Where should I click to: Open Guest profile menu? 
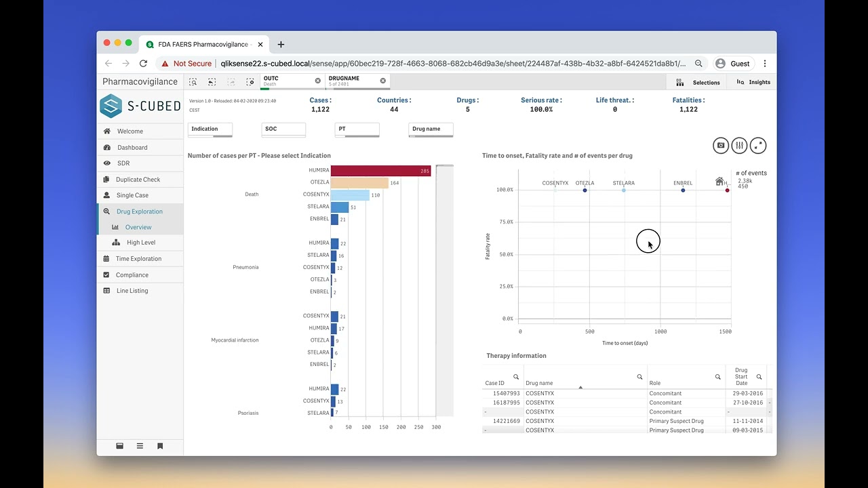click(734, 64)
